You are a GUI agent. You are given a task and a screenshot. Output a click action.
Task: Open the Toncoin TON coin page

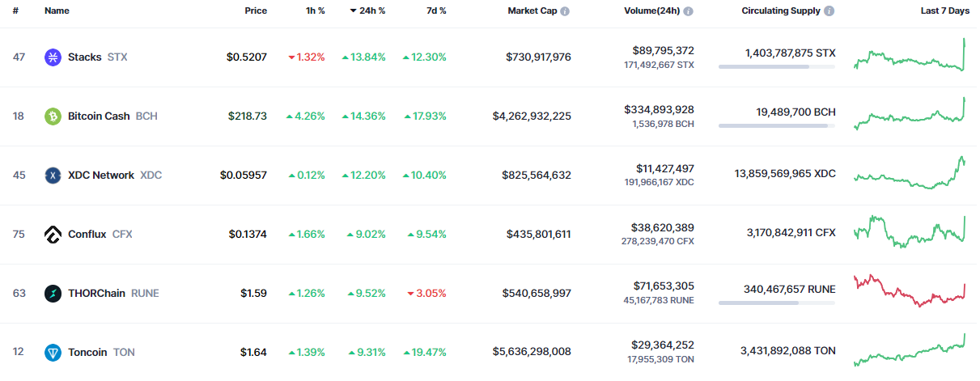pos(101,353)
